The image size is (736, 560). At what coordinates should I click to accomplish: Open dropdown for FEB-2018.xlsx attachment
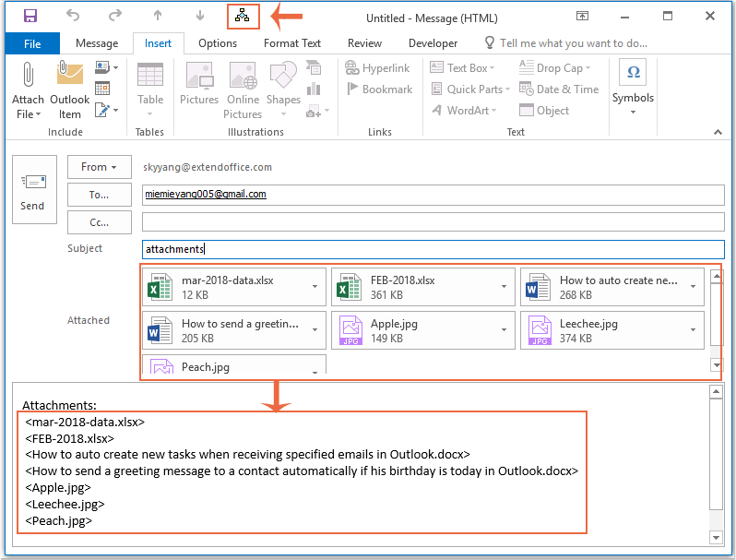505,287
